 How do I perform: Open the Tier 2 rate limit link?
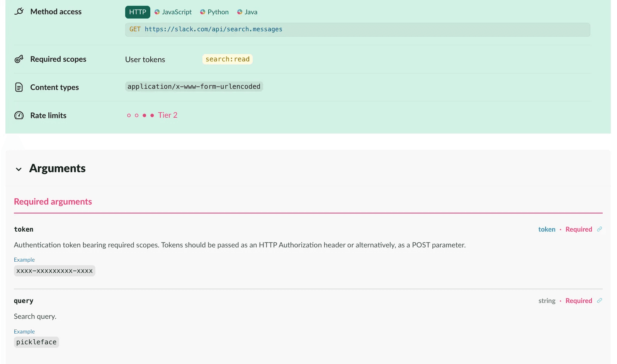point(168,115)
